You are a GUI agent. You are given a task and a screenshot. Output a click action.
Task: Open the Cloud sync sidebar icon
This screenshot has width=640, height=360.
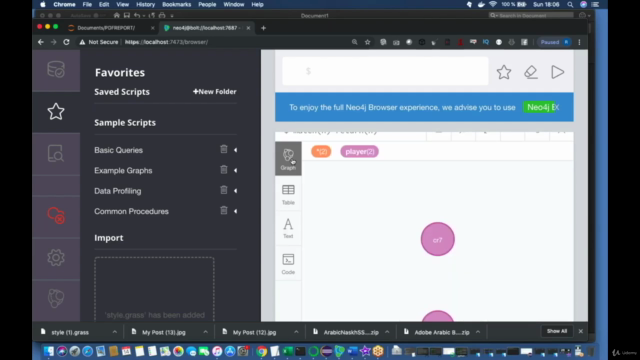tap(56, 215)
